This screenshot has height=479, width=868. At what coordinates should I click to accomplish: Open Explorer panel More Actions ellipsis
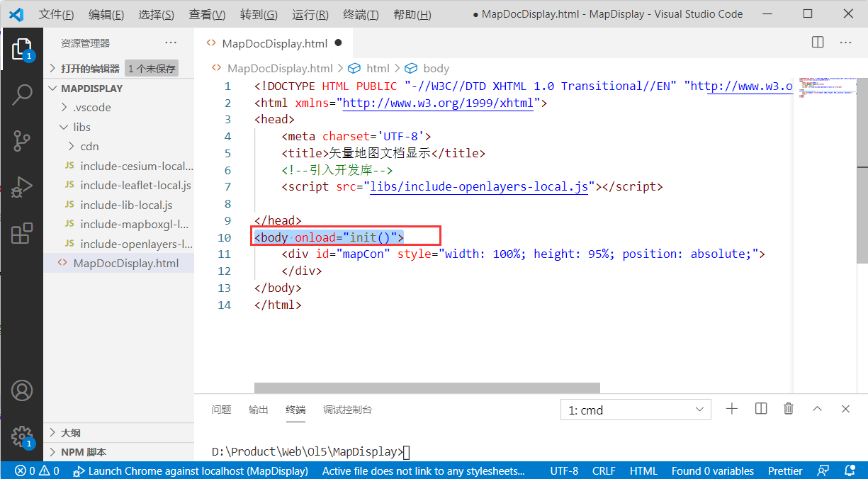pyautogui.click(x=171, y=43)
